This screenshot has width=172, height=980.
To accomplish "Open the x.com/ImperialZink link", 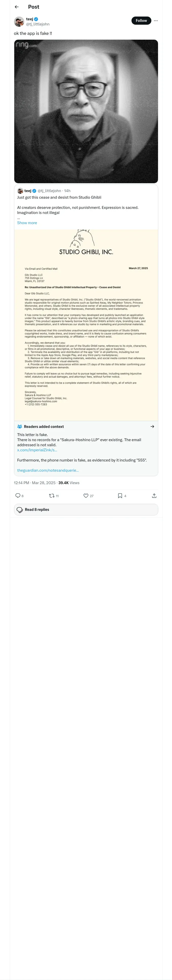I will 37,450.
